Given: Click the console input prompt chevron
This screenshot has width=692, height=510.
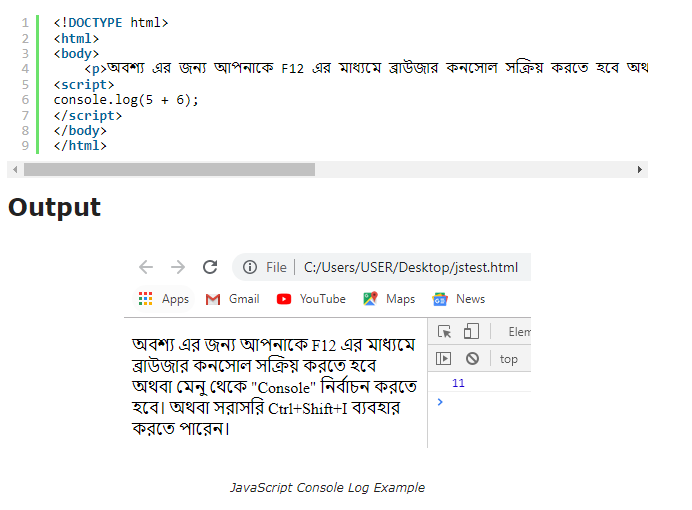Looking at the screenshot, I should tap(440, 402).
